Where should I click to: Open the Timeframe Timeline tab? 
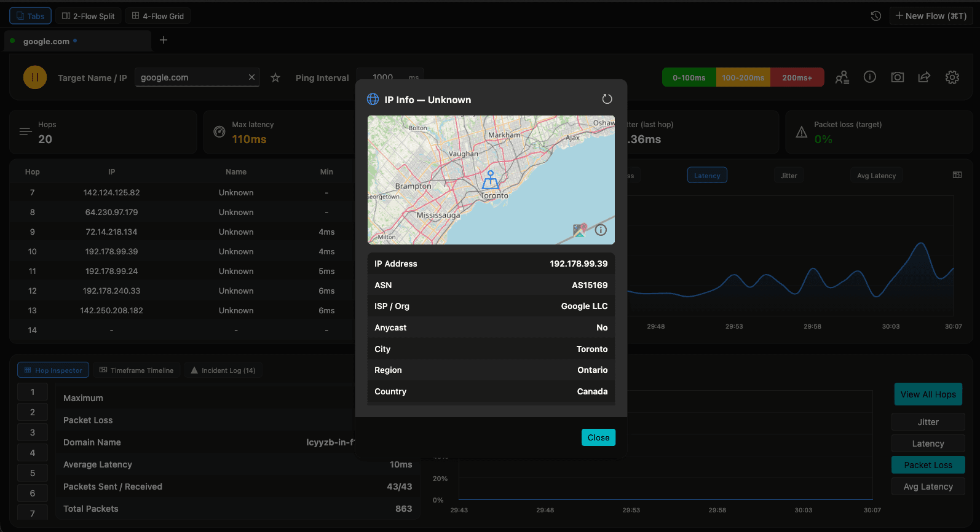tap(136, 370)
